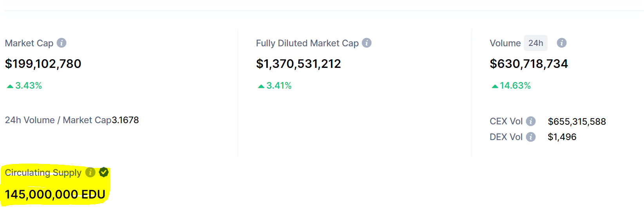Click the 3.43% market cap change
This screenshot has width=644, height=213.
(x=24, y=86)
